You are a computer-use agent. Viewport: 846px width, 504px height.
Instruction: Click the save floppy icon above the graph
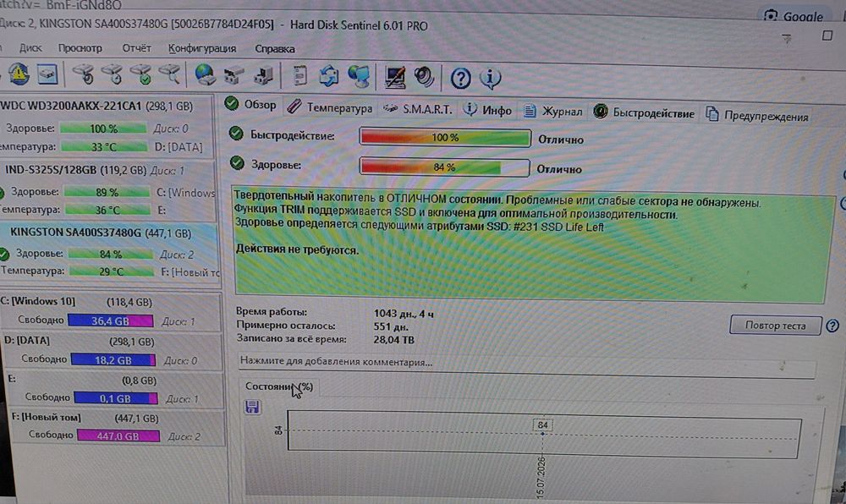coord(252,407)
